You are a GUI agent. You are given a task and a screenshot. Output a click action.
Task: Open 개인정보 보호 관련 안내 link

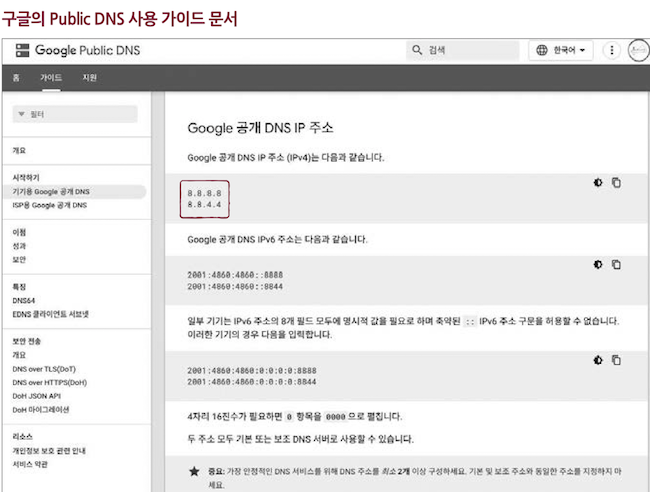(49, 451)
